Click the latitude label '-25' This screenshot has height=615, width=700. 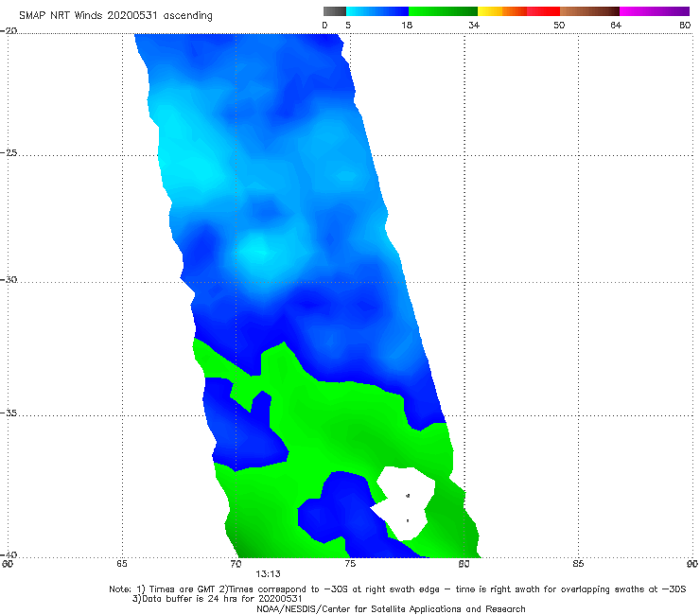(9, 152)
